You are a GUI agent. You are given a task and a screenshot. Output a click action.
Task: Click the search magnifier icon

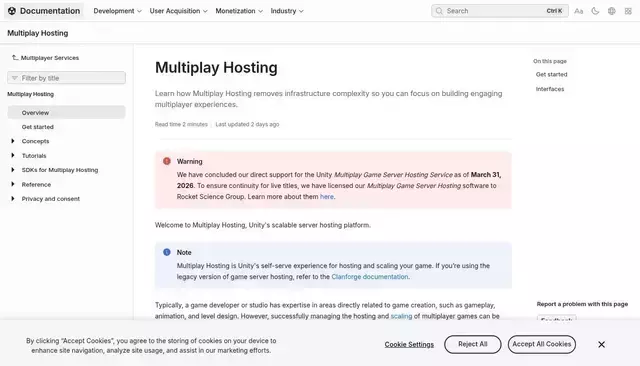(439, 11)
